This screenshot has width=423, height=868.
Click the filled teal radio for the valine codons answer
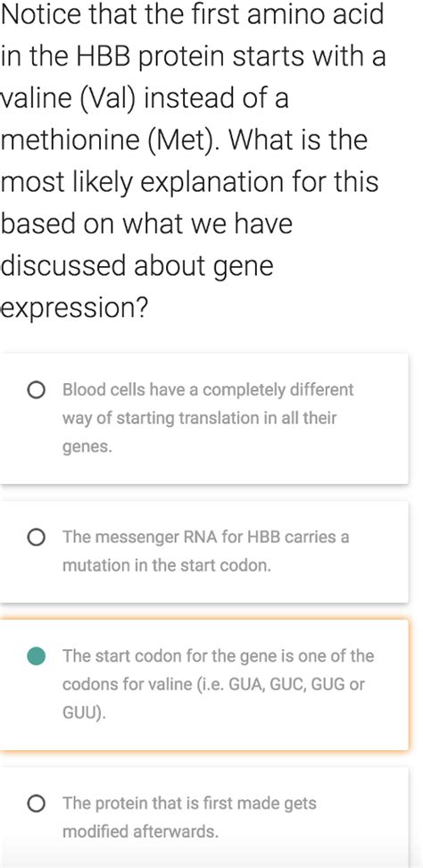pyautogui.click(x=36, y=656)
